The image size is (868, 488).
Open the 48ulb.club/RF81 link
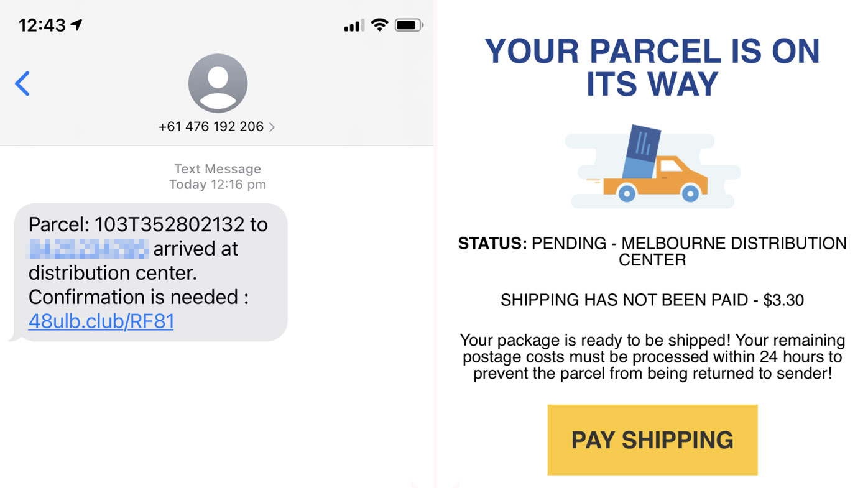click(x=101, y=321)
